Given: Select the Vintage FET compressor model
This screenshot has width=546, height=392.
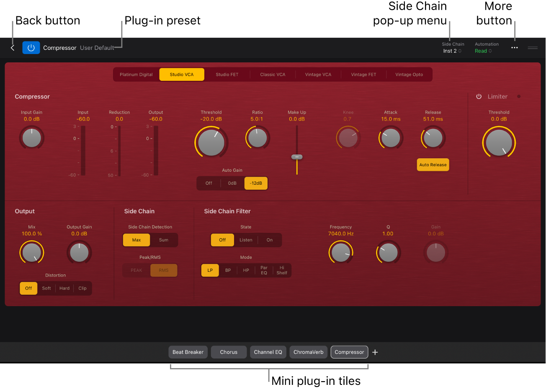Looking at the screenshot, I should pos(363,75).
